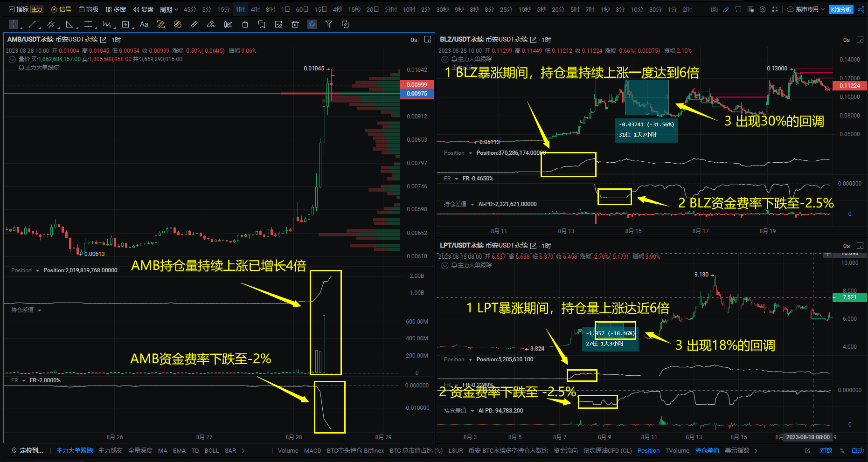This screenshot has width=868, height=462.
Task: Select the triangle shape drawing tool
Action: point(69,24)
